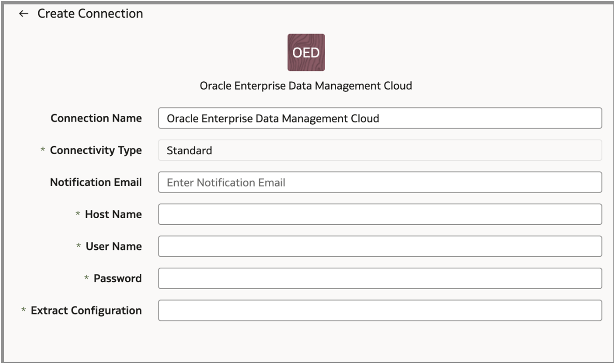Click the Oracle Enterprise Data Management Cloud caption
Viewport: 615px width, 364px height.
tap(306, 86)
